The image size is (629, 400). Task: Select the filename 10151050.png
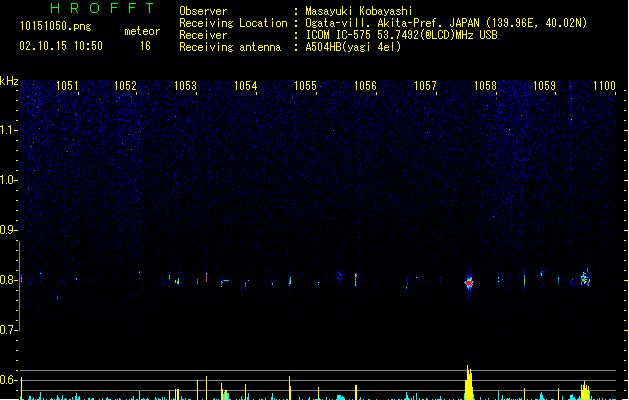[55, 26]
